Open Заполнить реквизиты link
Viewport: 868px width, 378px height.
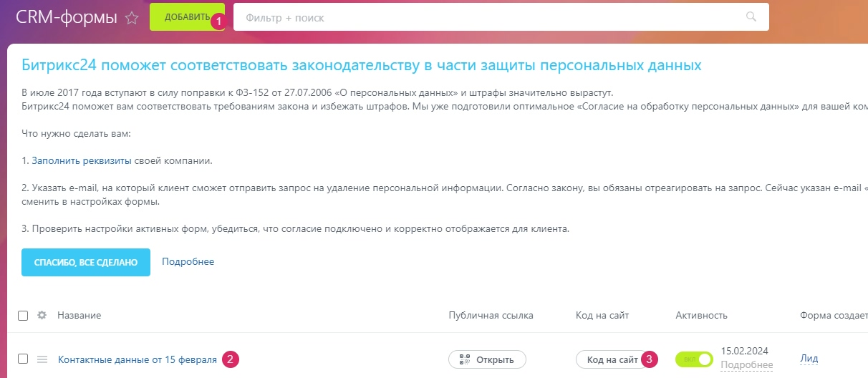point(82,160)
